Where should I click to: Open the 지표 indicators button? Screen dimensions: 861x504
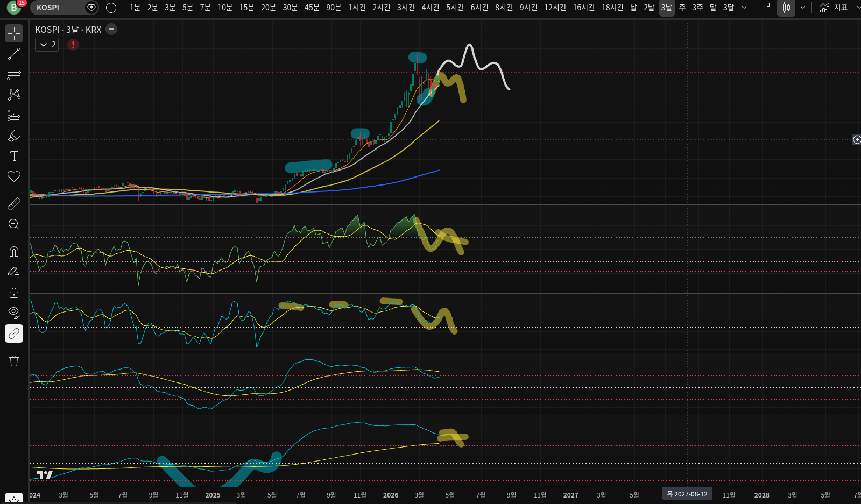coord(834,8)
